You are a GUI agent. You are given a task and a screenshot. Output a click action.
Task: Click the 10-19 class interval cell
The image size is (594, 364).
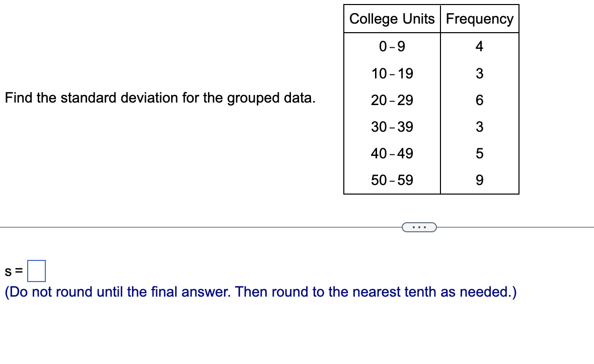392,73
